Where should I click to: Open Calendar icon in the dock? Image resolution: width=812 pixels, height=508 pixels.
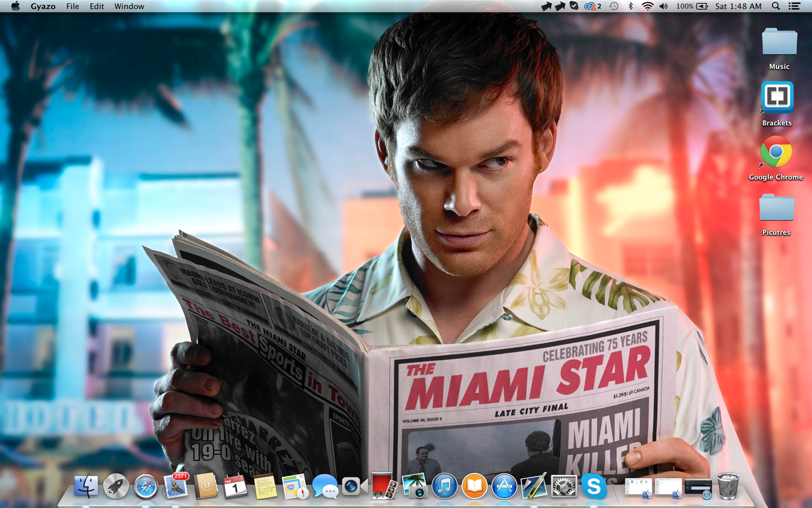pyautogui.click(x=235, y=487)
